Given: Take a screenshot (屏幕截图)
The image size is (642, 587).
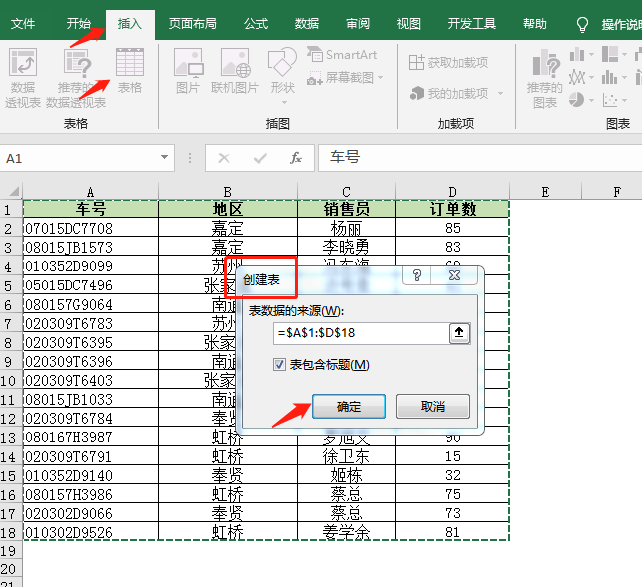Looking at the screenshot, I should point(341,77).
